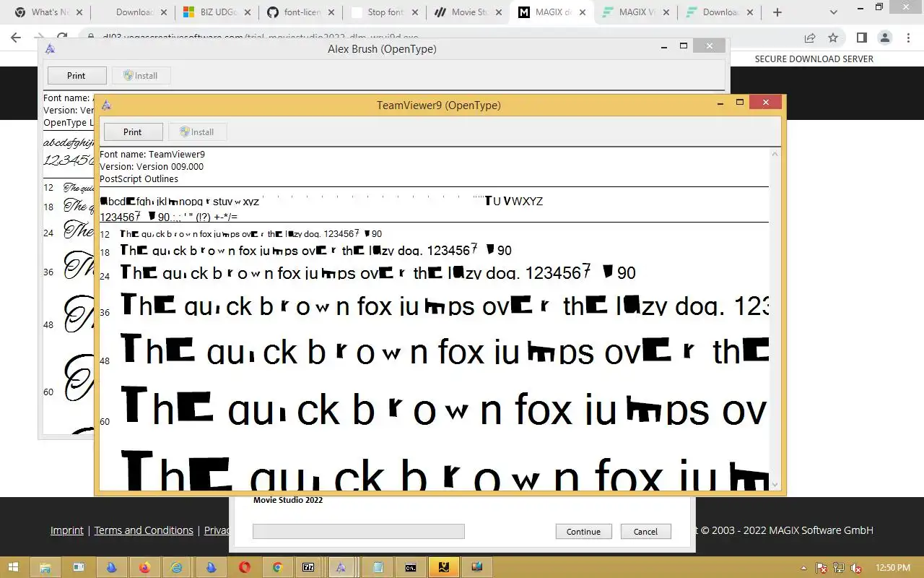Click the browser address bar URL
Image resolution: width=924 pixels, height=578 pixels.
pos(260,38)
